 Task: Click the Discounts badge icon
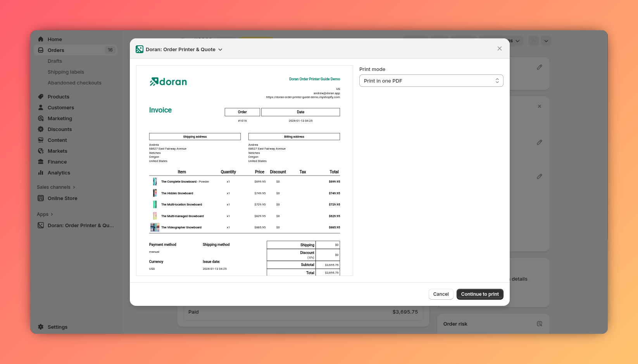point(41,129)
